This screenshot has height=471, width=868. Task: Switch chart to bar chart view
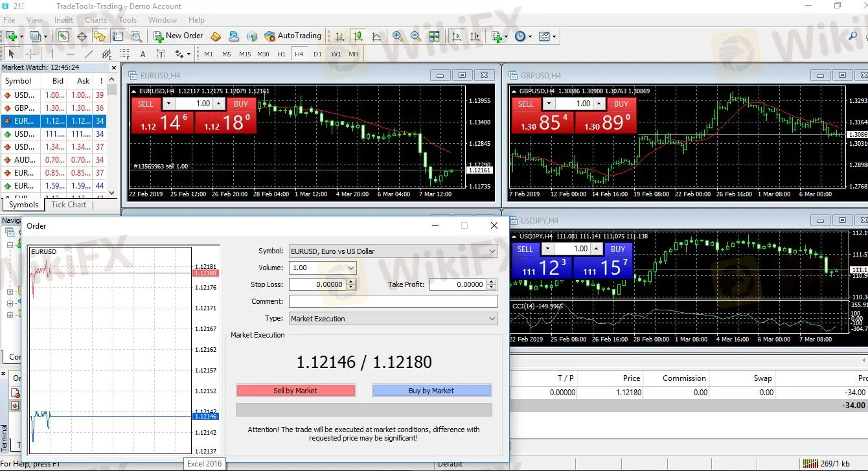coord(339,36)
